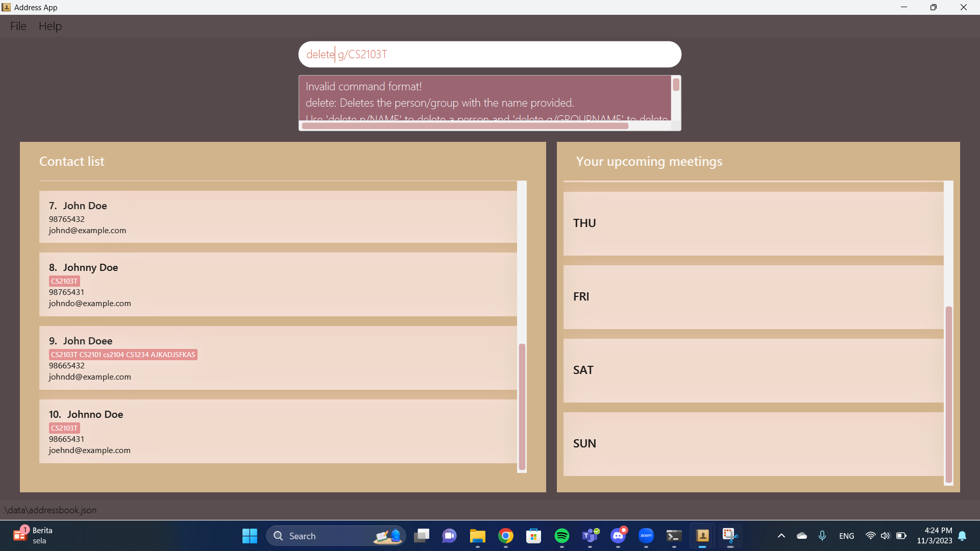Open Spotify from the taskbar
980x551 pixels.
(x=561, y=536)
